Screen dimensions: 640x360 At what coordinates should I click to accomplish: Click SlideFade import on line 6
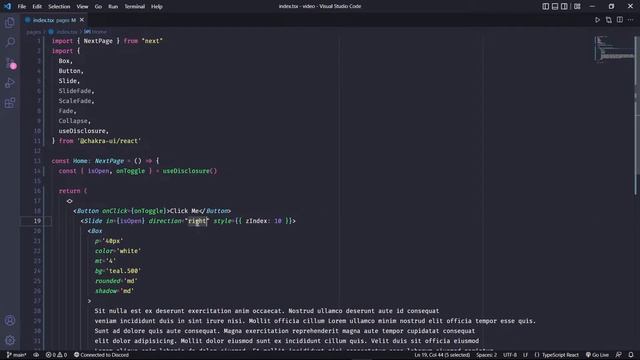pyautogui.click(x=76, y=91)
